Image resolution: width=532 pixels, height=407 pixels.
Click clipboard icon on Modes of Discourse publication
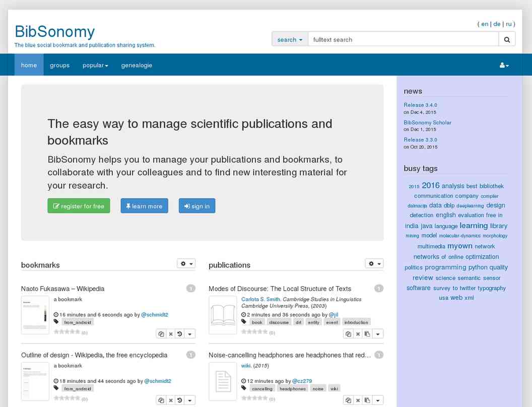[368, 334]
